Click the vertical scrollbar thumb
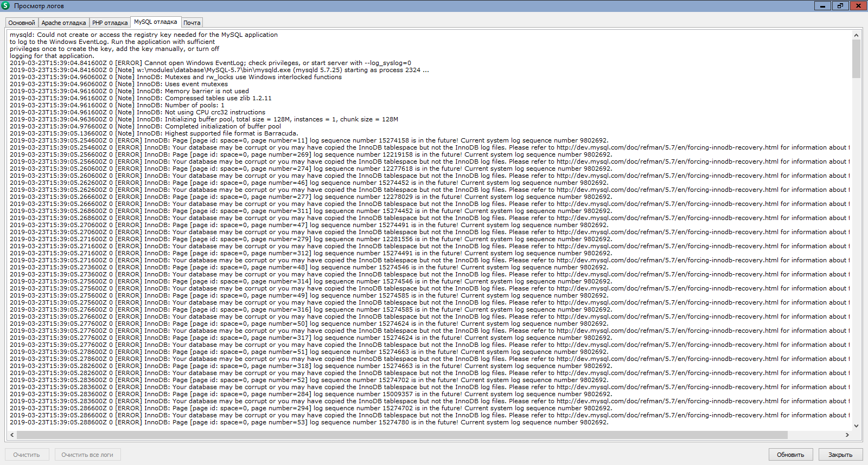The width and height of the screenshot is (868, 465). point(856,59)
